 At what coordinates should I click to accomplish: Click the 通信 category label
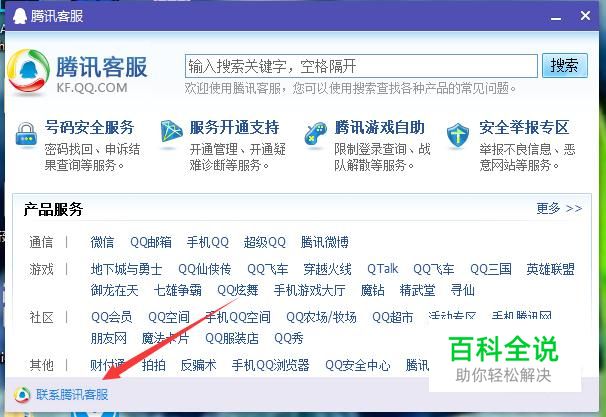pos(41,242)
